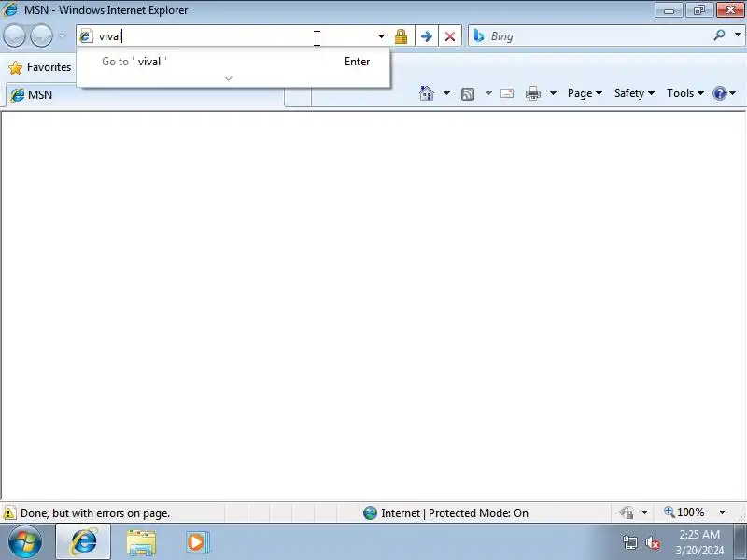Click the Windows Start button
This screenshot has height=560, width=747.
[25, 542]
